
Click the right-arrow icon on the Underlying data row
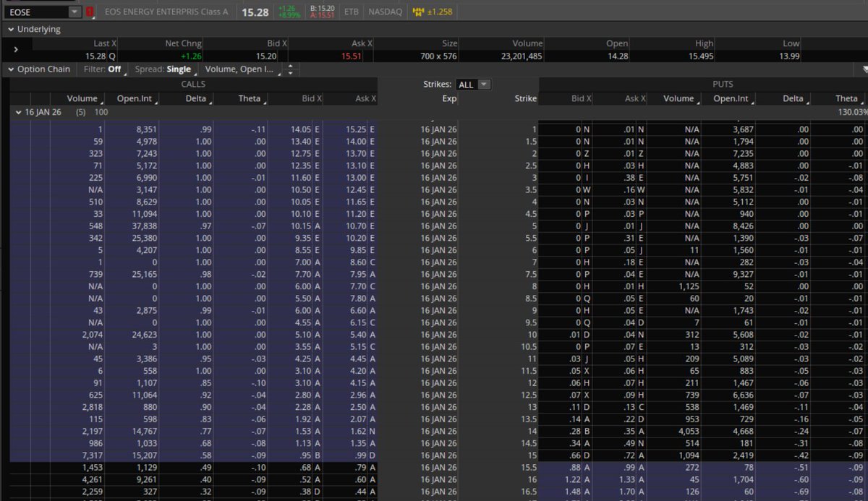[16, 50]
